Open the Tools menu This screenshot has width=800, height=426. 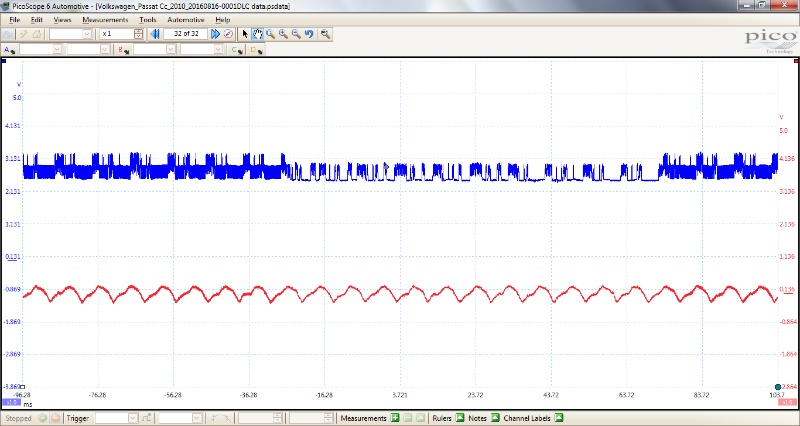click(148, 20)
